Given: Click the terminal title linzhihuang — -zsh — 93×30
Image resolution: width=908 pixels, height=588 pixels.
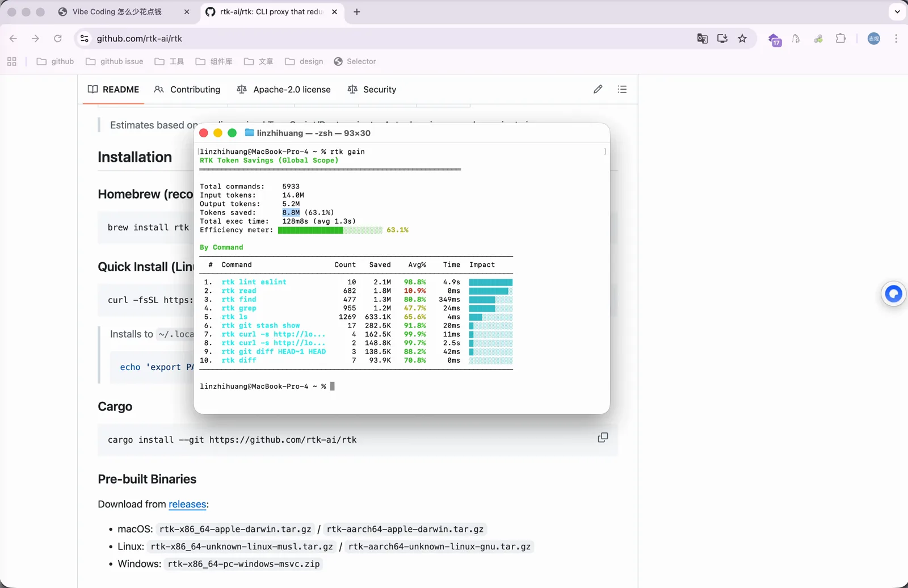Looking at the screenshot, I should pos(313,133).
